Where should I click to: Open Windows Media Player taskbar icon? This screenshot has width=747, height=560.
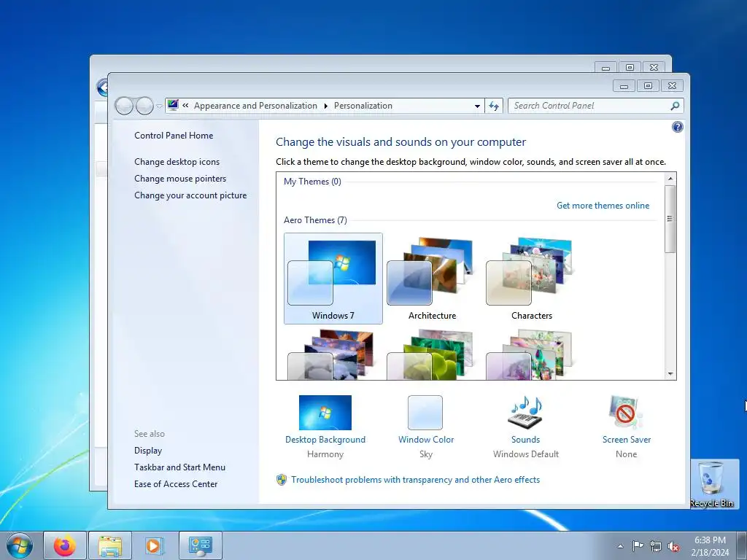154,545
